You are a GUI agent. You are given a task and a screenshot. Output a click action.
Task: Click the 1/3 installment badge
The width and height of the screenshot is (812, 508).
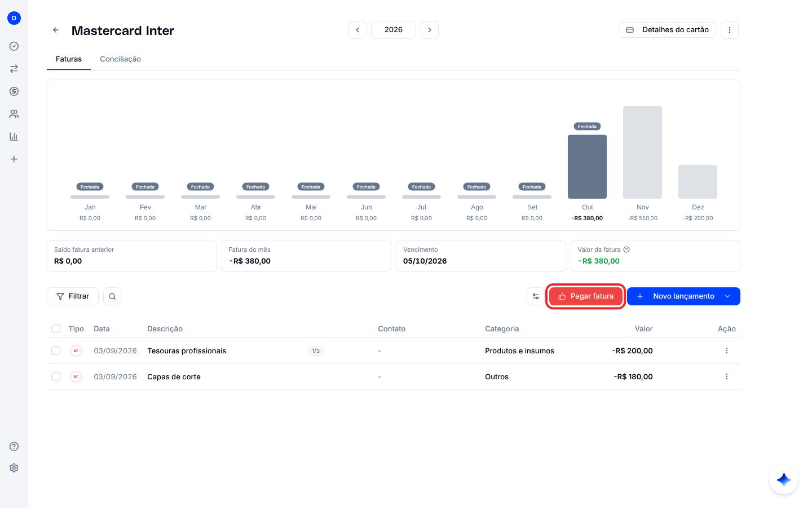(x=316, y=351)
